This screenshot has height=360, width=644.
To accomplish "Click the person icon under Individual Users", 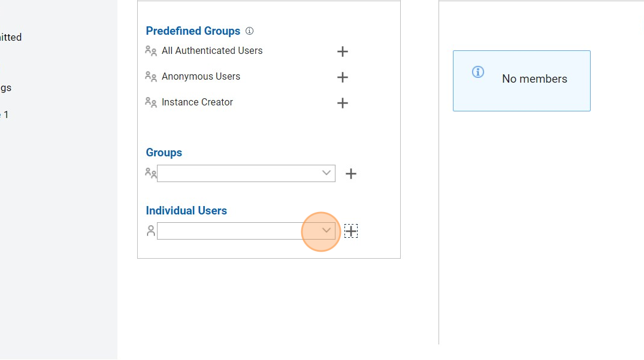I will pyautogui.click(x=151, y=231).
